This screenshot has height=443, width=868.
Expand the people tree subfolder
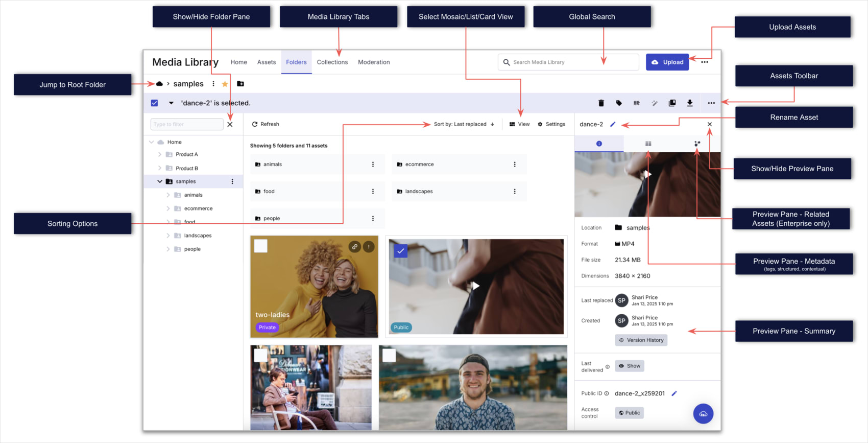point(168,249)
